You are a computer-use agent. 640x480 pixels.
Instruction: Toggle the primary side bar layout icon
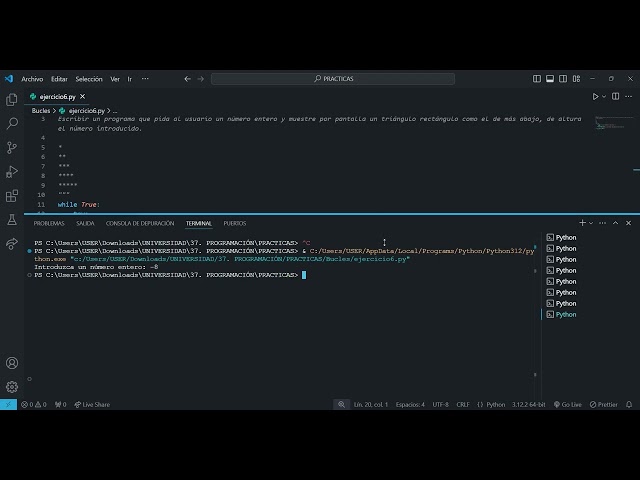coord(537,79)
